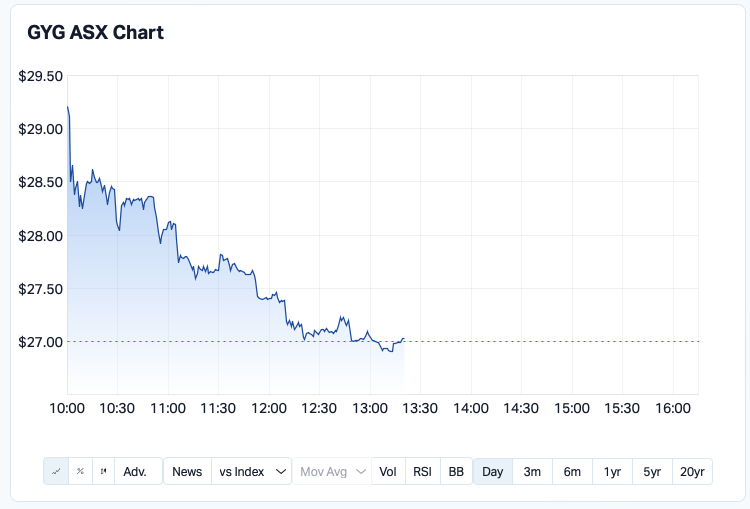
Task: Open the Adv. advanced chart
Action: [x=137, y=471]
